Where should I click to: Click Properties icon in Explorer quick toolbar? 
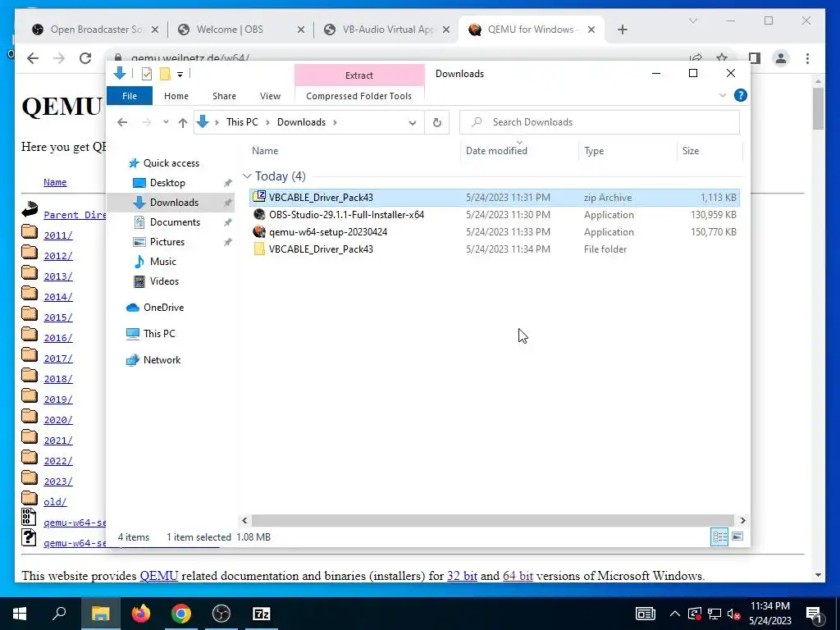(x=146, y=74)
